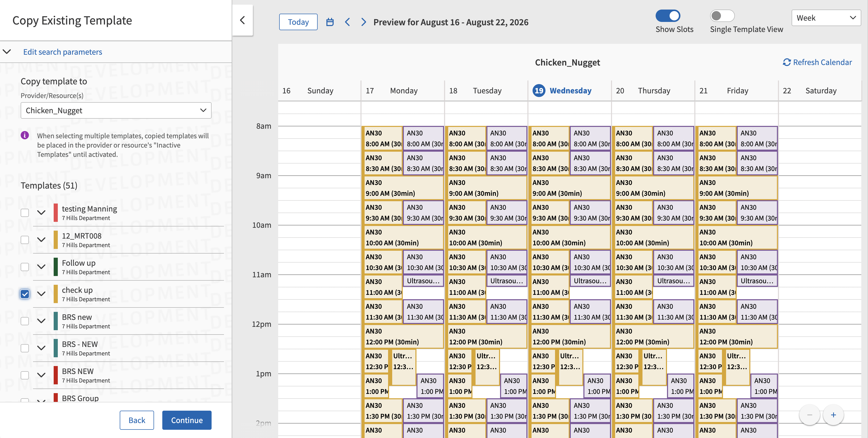Zoom in calendar with plus button
The width and height of the screenshot is (868, 438).
833,415
